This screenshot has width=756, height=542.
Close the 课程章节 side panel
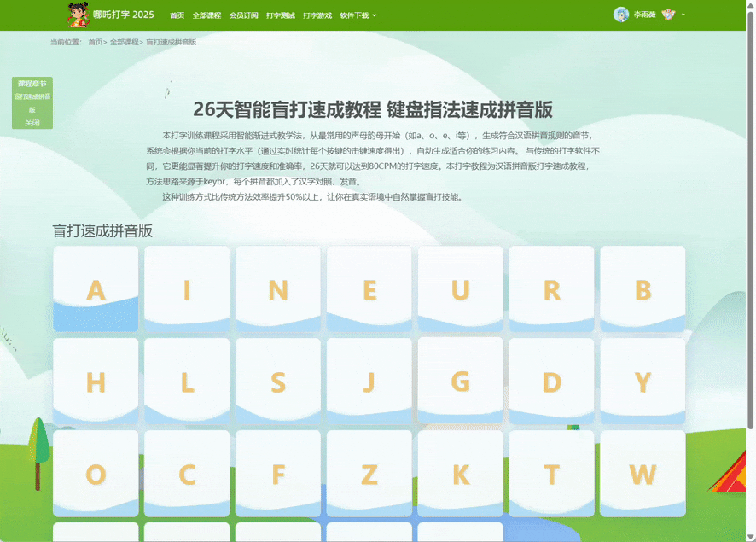pos(32,123)
